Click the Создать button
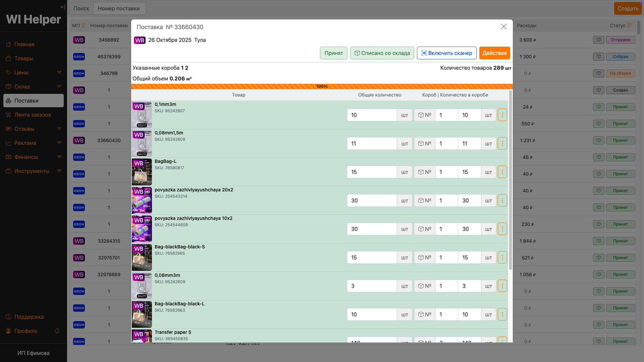This screenshot has height=362, width=644. click(x=628, y=8)
